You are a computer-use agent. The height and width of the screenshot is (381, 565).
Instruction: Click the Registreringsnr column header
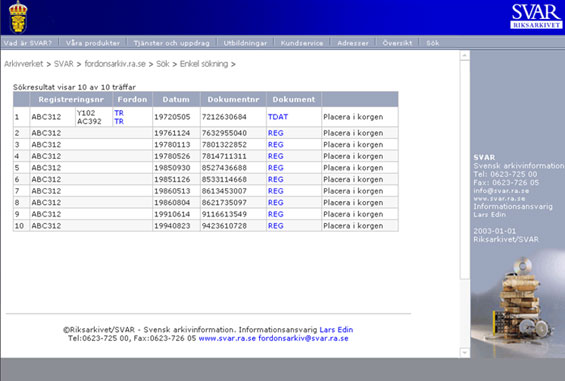(x=71, y=99)
